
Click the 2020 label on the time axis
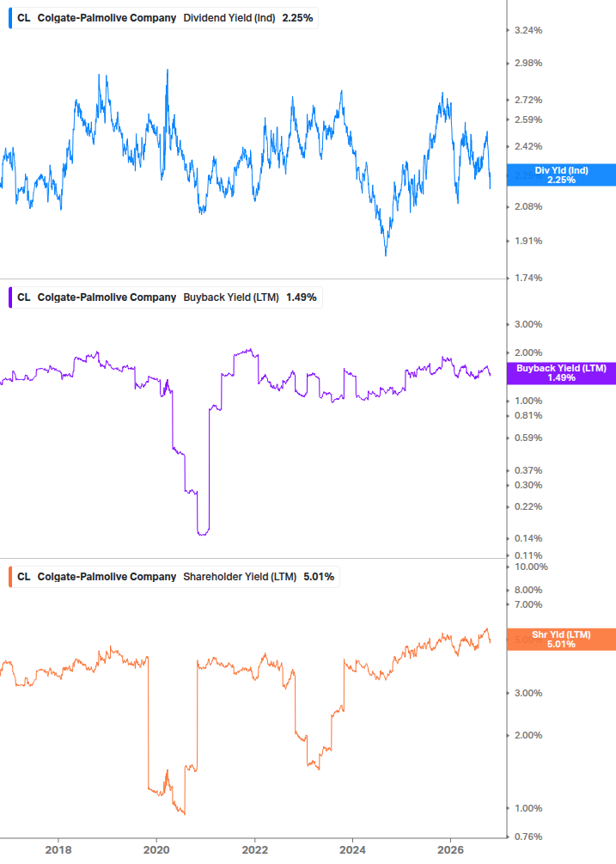[156, 849]
